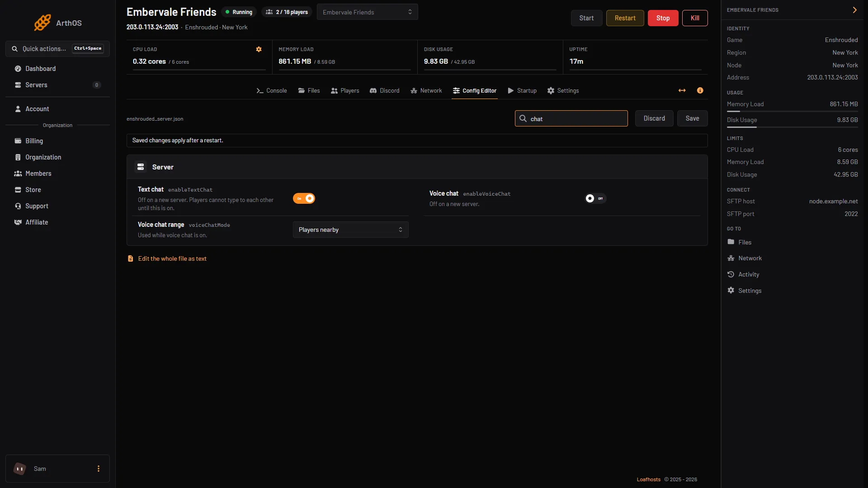Click Sam's avatar image
This screenshot has width=868, height=488.
tap(20, 469)
